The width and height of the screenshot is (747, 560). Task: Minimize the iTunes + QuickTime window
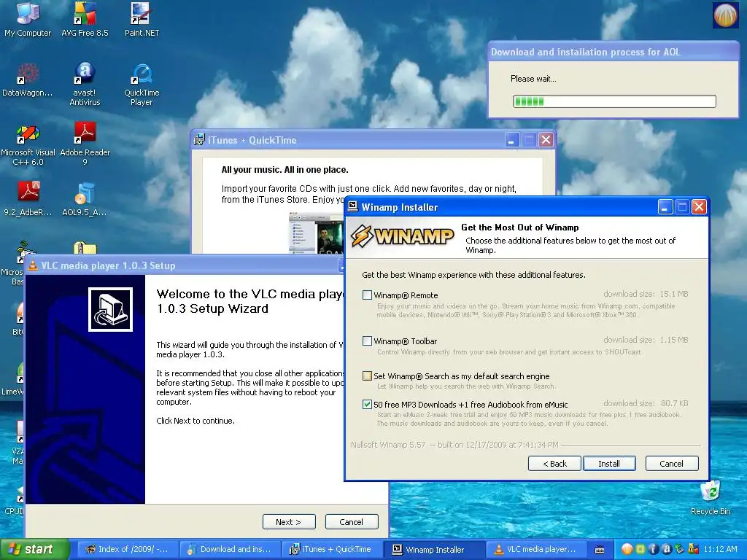pyautogui.click(x=511, y=140)
